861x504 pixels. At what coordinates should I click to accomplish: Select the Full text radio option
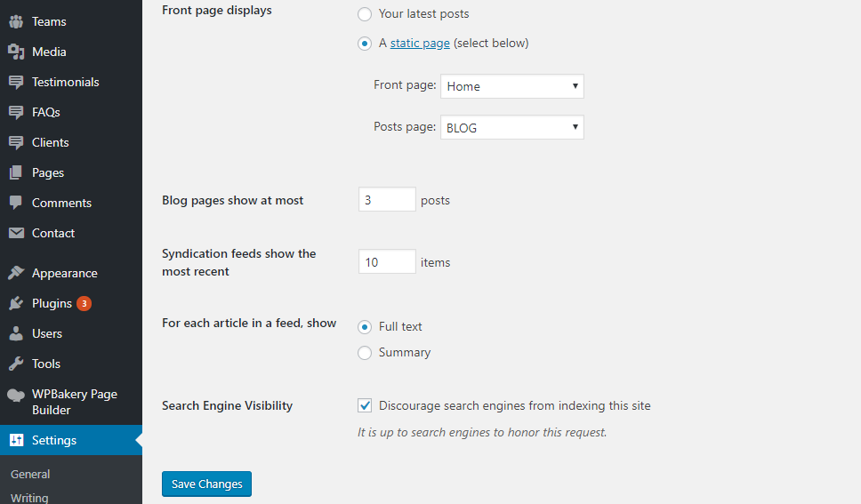(x=365, y=327)
